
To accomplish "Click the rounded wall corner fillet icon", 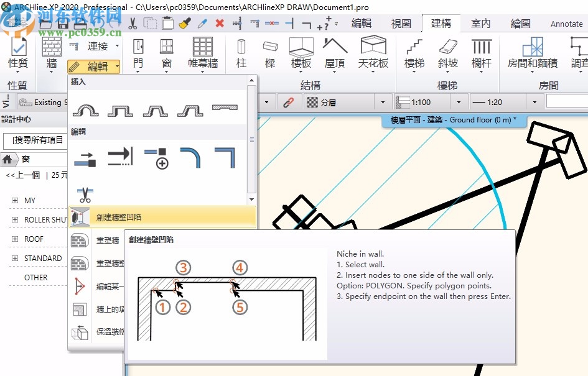I will [190, 157].
